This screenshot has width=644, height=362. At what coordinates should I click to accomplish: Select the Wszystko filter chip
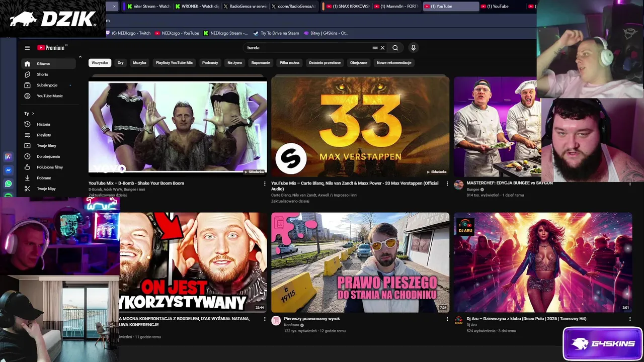pyautogui.click(x=100, y=63)
